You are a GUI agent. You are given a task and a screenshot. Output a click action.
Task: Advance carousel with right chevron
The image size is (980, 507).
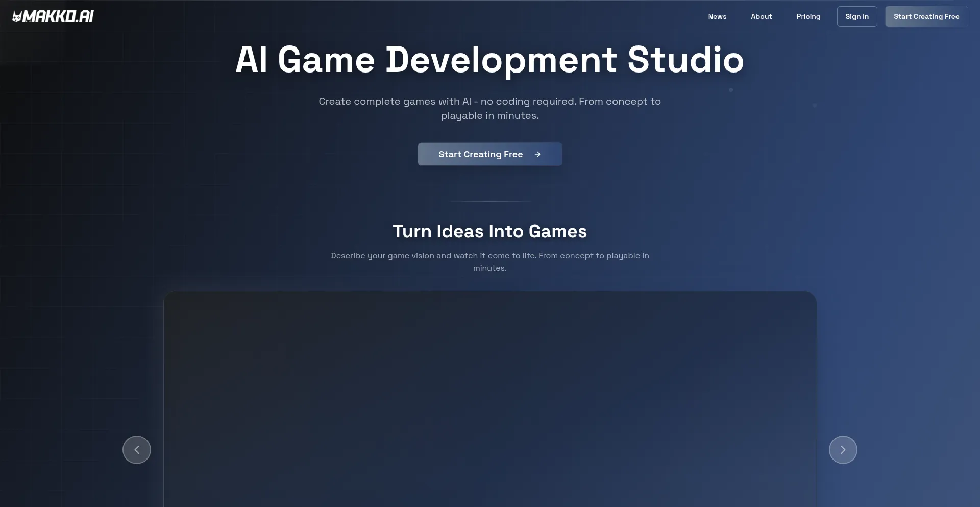click(843, 450)
